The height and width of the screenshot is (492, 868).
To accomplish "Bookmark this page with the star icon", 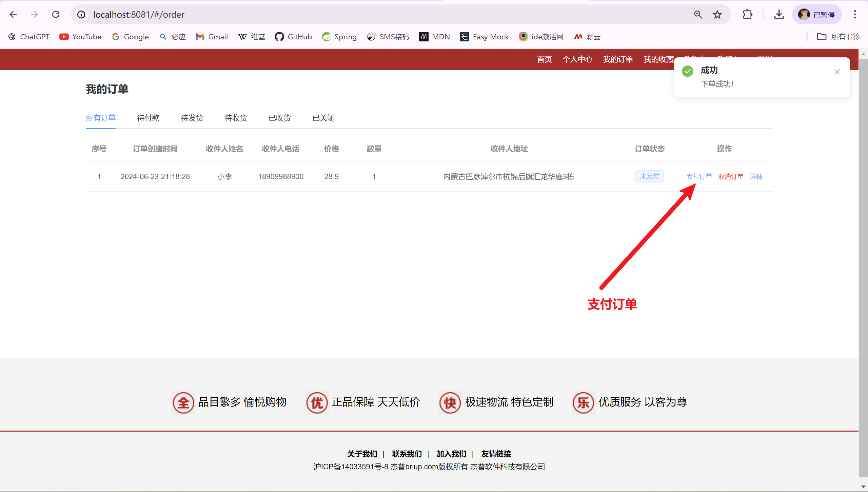I will click(717, 15).
